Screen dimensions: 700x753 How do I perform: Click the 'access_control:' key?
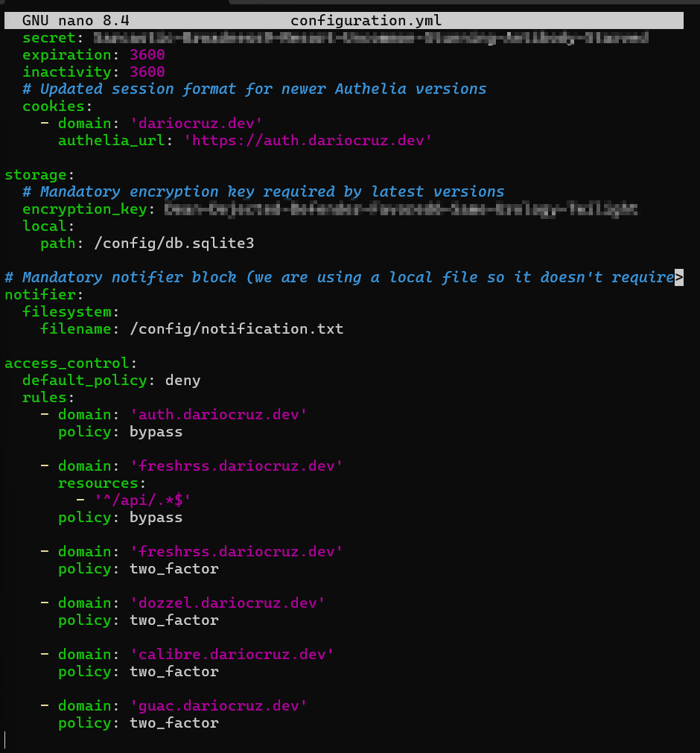(71, 363)
